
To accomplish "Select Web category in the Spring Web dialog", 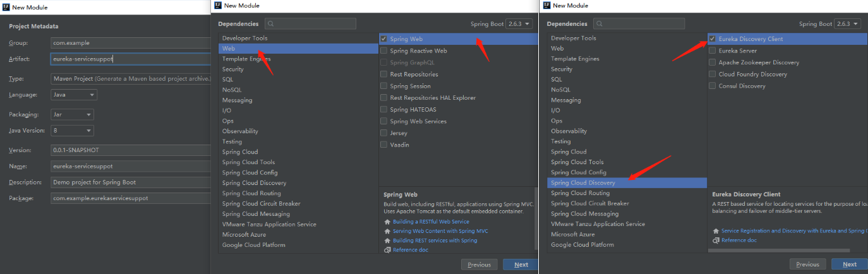I will point(298,49).
